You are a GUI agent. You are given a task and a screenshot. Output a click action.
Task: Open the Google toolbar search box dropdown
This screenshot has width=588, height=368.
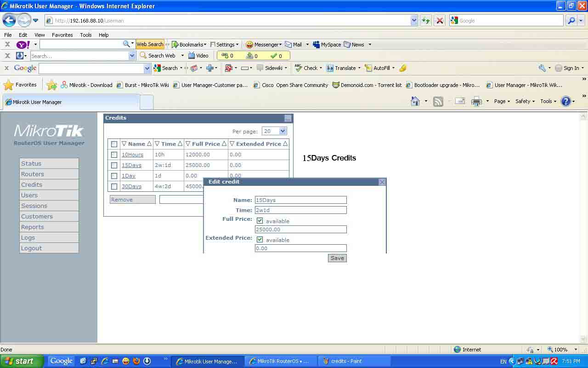pyautogui.click(x=147, y=68)
